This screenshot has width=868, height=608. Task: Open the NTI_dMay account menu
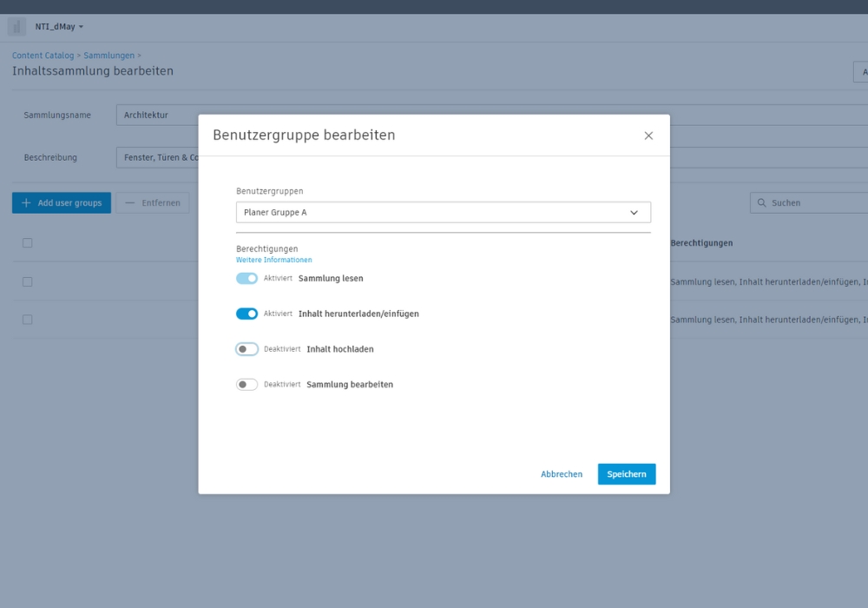[x=59, y=27]
